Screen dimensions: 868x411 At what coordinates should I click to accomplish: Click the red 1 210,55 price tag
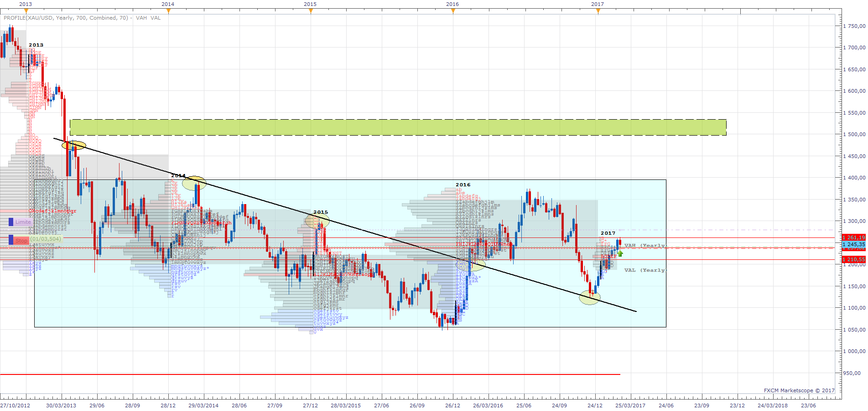coord(853,259)
